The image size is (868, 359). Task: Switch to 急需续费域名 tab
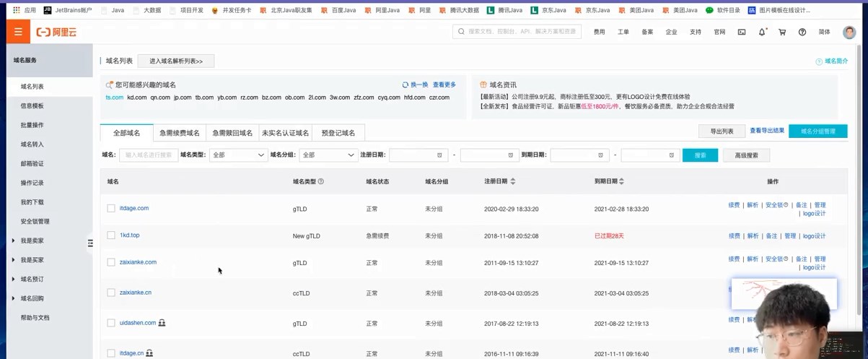[180, 133]
